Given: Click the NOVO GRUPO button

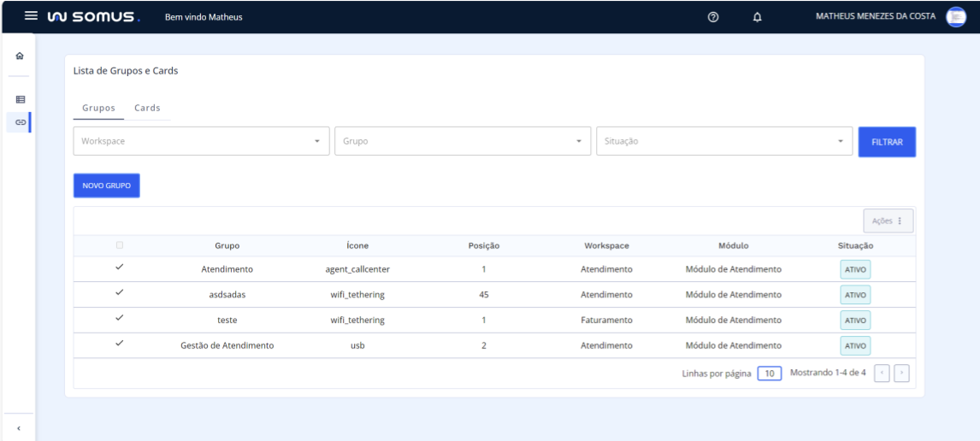Looking at the screenshot, I should pos(106,185).
